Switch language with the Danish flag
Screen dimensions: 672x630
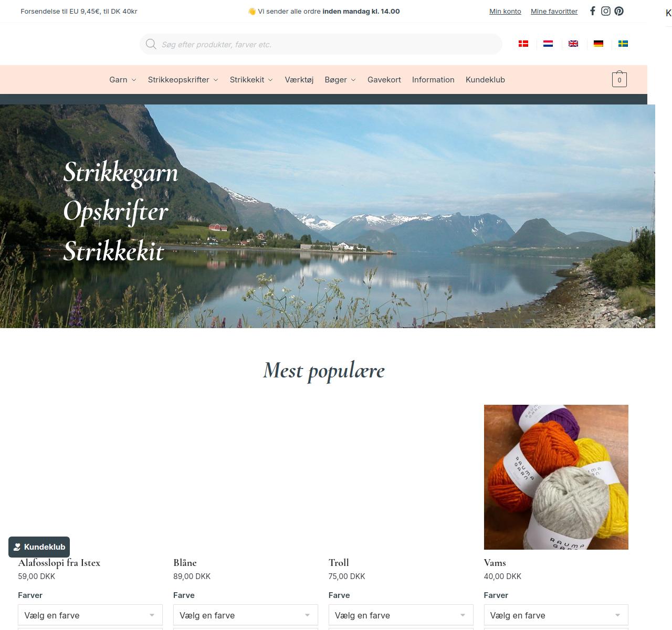coord(523,44)
